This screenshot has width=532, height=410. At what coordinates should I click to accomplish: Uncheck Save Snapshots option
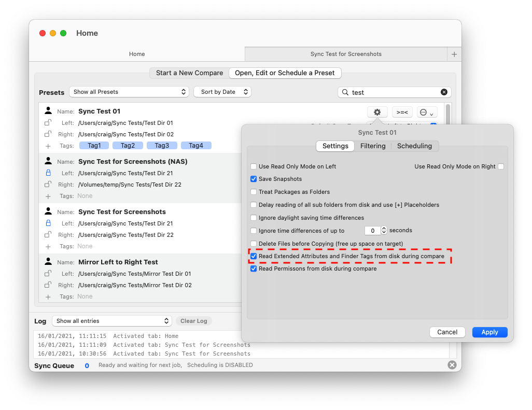pyautogui.click(x=254, y=179)
